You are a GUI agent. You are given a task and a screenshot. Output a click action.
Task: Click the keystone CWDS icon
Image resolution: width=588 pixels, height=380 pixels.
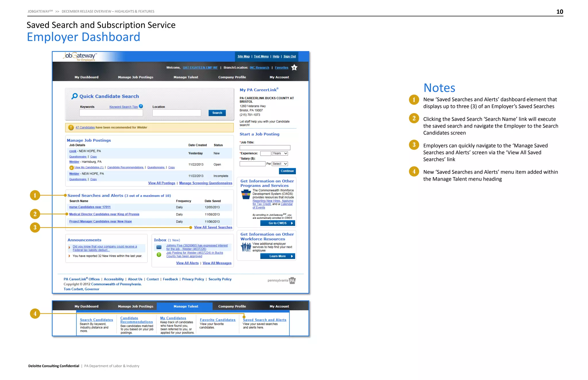(246, 194)
